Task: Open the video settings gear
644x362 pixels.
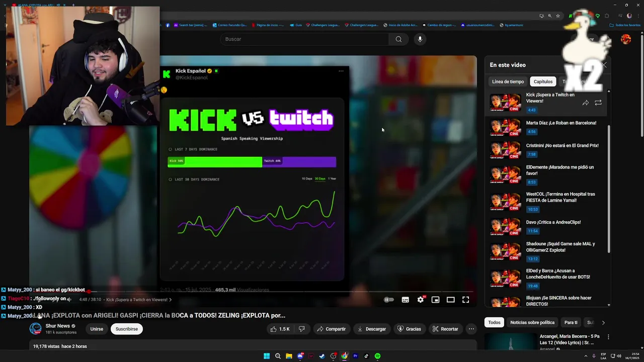Action: coord(421,300)
